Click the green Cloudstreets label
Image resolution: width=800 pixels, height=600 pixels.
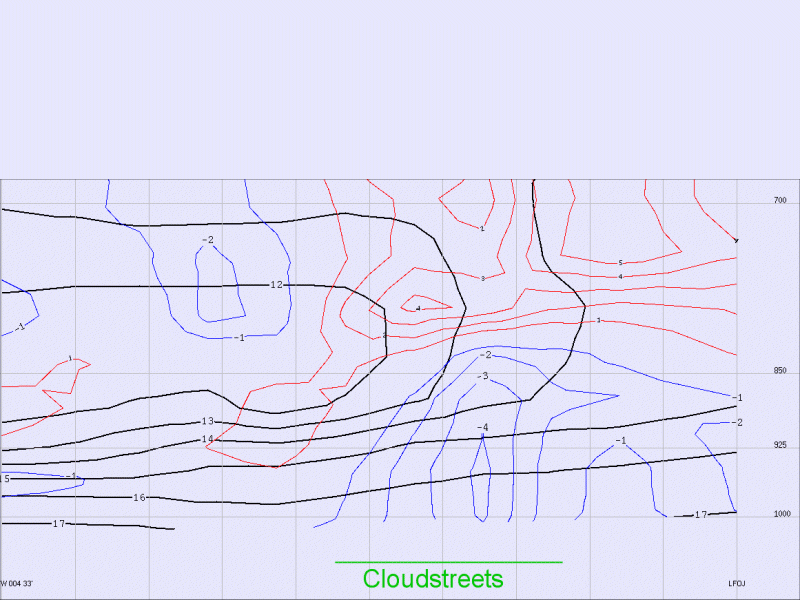click(432, 579)
